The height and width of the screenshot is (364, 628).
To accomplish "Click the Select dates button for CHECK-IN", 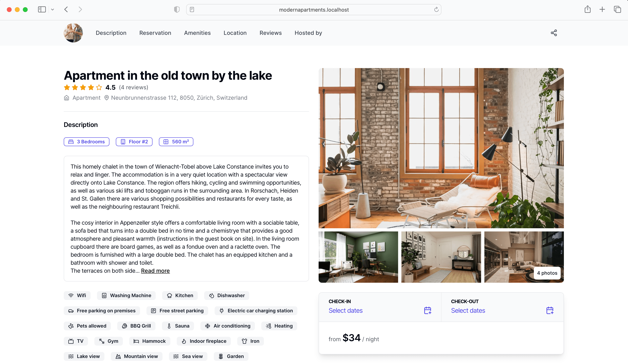I will (x=346, y=310).
